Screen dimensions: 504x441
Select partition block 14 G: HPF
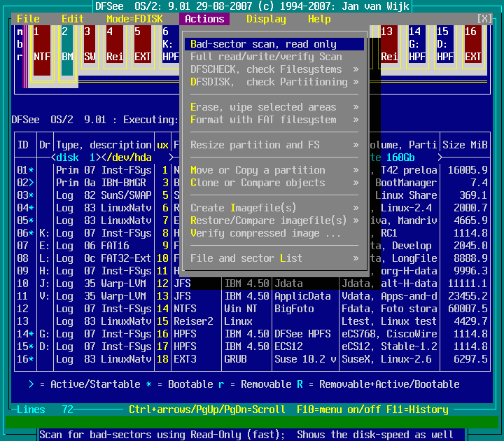(416, 47)
